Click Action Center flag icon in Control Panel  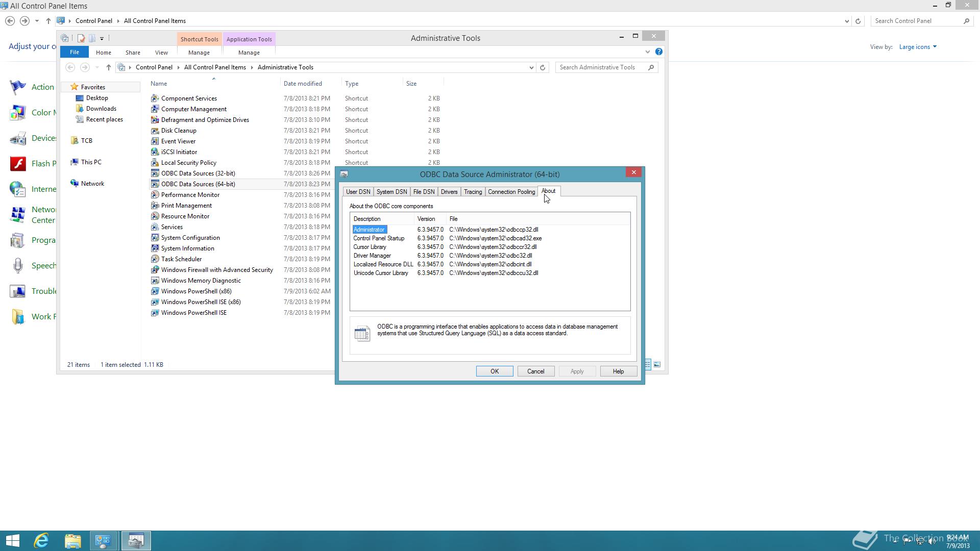[x=18, y=87]
